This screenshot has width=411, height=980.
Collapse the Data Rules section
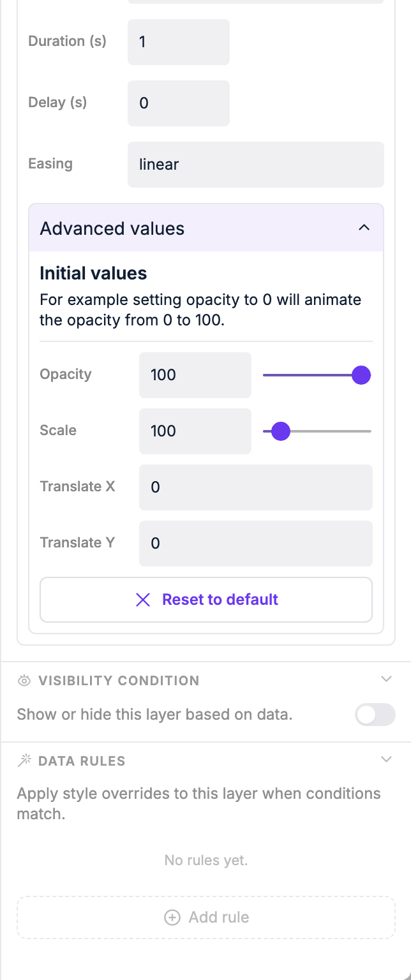coord(386,759)
